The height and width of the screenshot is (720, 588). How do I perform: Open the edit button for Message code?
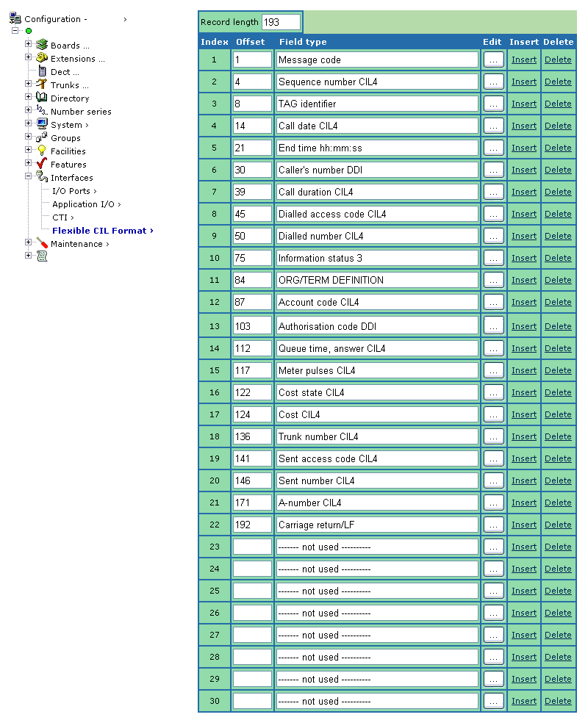tap(494, 60)
